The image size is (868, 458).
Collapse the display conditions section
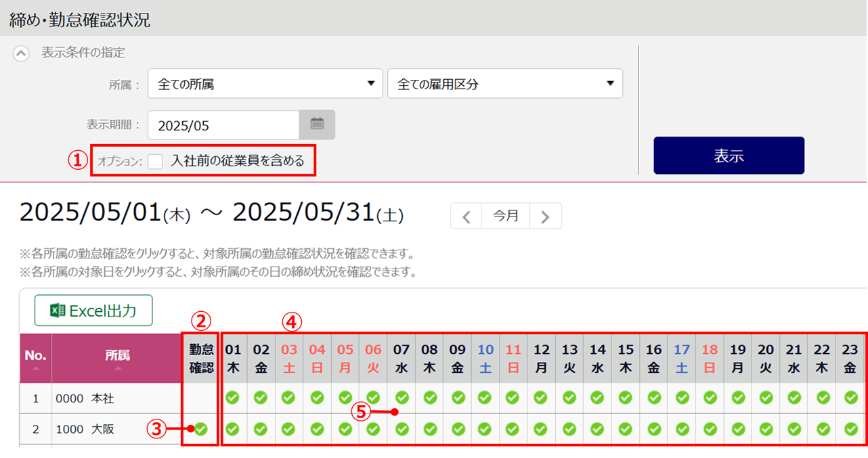click(22, 53)
